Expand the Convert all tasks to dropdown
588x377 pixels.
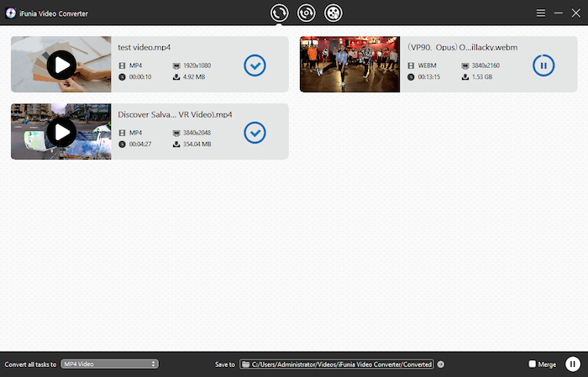[109, 364]
